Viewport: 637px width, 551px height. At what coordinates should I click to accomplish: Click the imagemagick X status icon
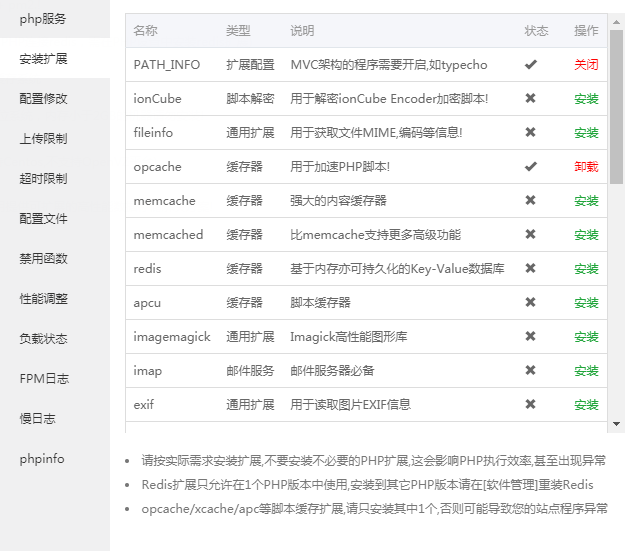point(530,336)
